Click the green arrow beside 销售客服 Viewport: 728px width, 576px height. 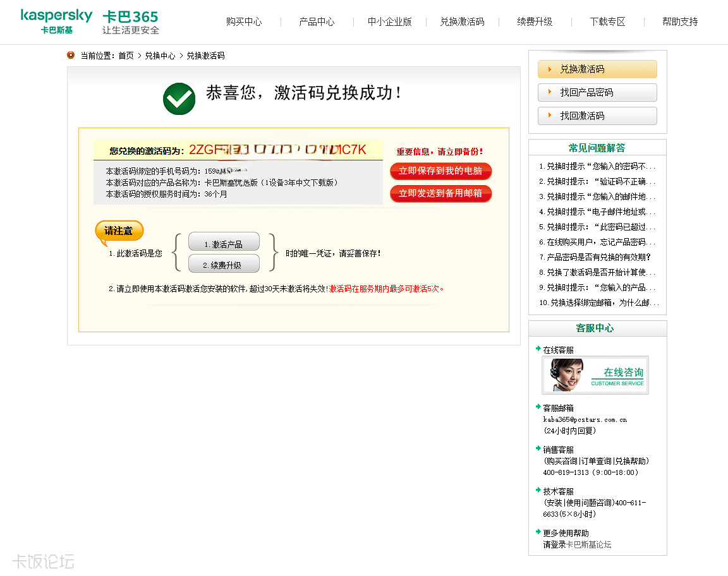(538, 449)
